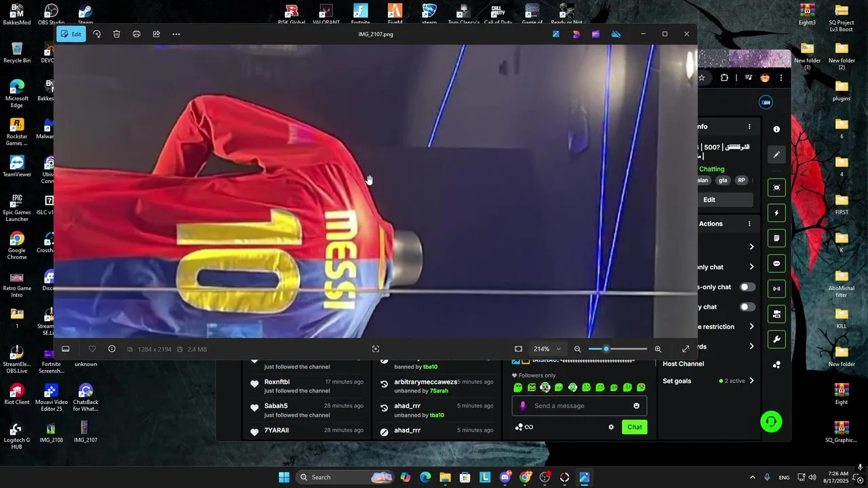868x488 pixels.
Task: Open Actions panel three-dot menu in Kick
Action: click(x=749, y=224)
